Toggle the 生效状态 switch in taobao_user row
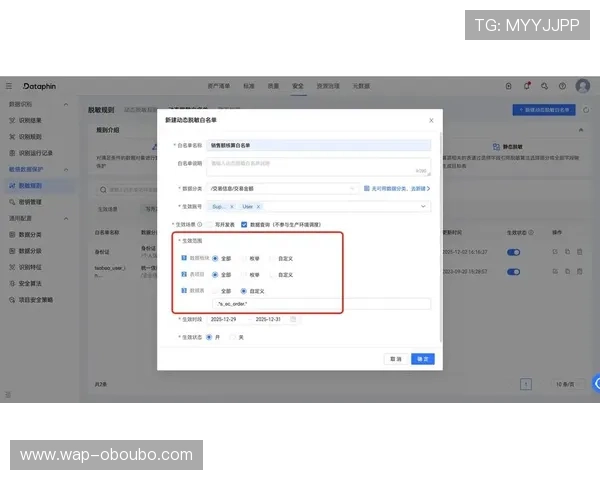 513,272
